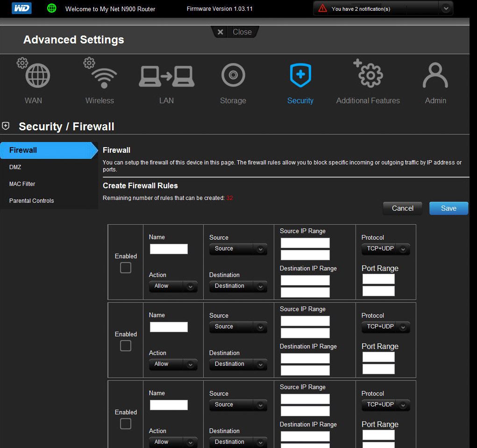Click the red notification warning icon
The image size is (477, 448).
(x=322, y=8)
